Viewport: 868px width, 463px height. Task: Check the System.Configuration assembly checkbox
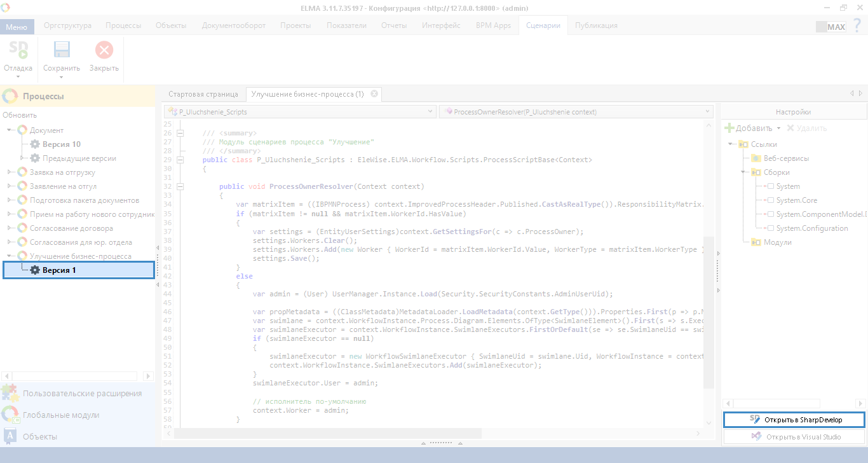pyautogui.click(x=771, y=228)
